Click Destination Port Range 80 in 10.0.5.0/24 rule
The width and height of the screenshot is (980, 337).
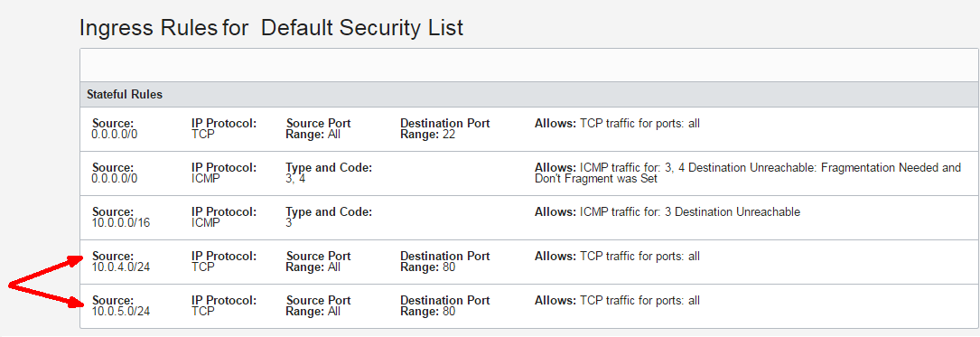point(444,305)
